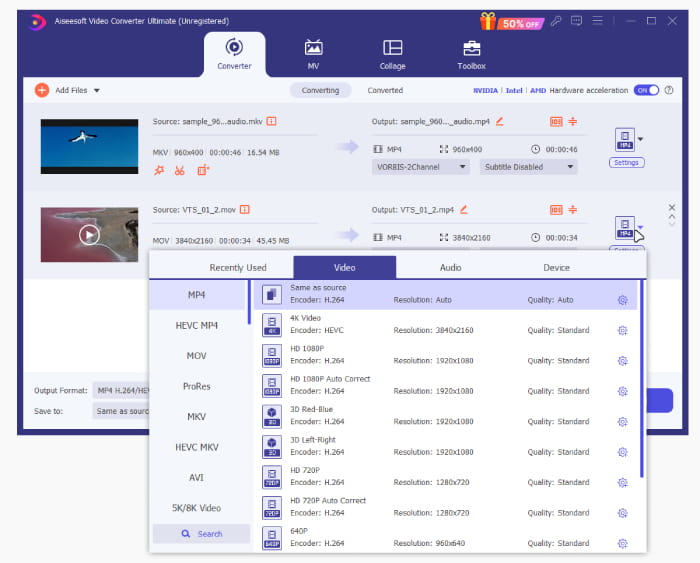Open the Recently Used format tab
Image resolution: width=700 pixels, height=563 pixels.
[x=238, y=267]
